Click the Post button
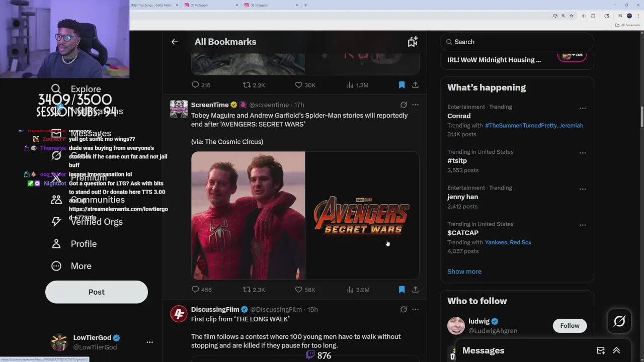This screenshot has width=644, height=362. 97,292
